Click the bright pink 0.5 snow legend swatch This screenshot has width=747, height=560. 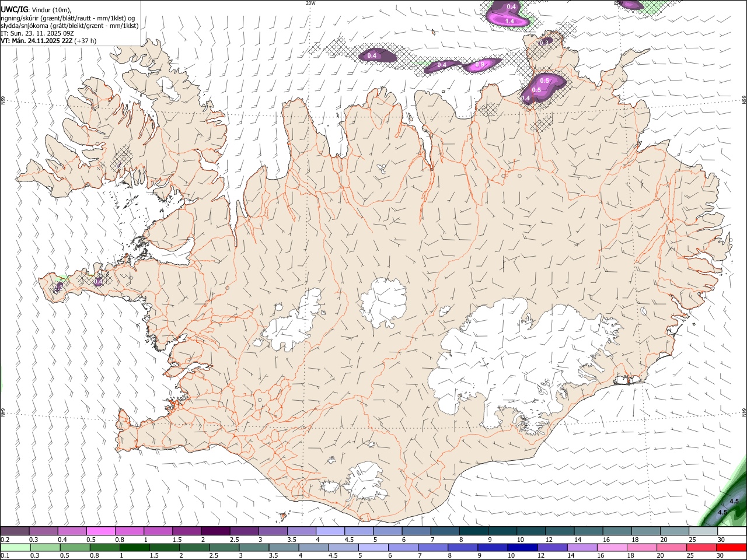coord(100,531)
